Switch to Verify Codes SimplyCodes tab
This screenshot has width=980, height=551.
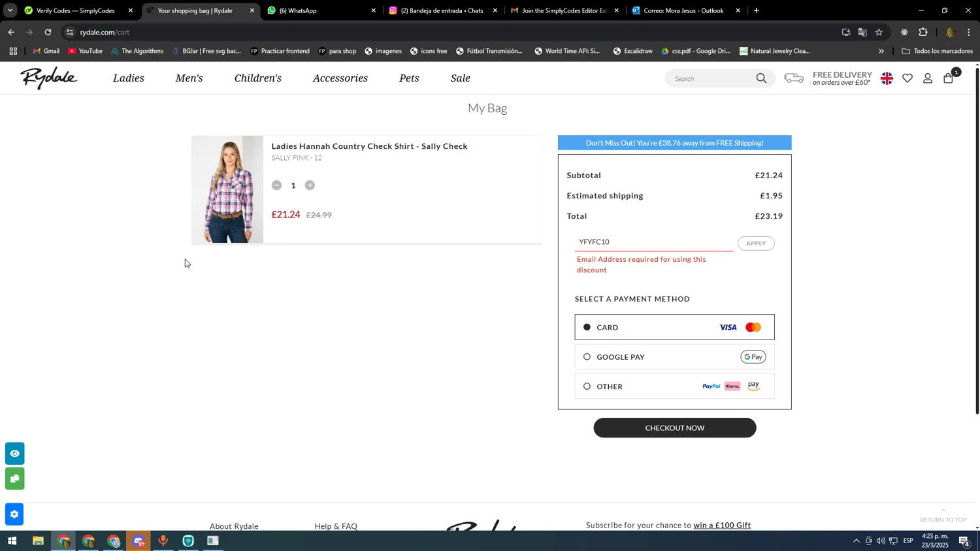(75, 10)
